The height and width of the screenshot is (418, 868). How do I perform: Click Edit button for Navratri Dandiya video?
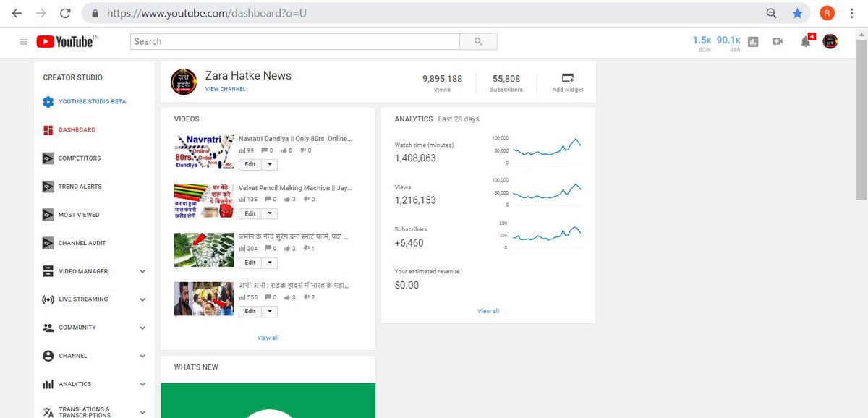pyautogui.click(x=250, y=164)
